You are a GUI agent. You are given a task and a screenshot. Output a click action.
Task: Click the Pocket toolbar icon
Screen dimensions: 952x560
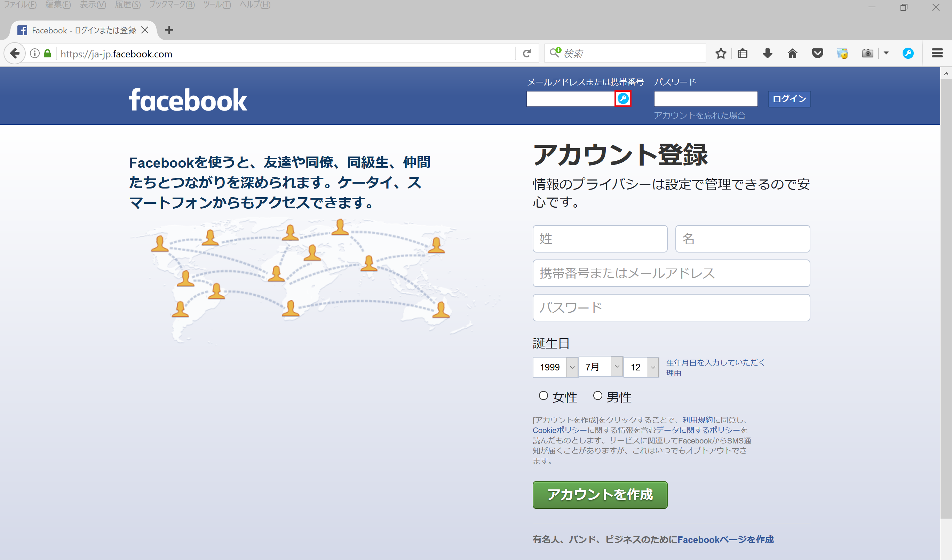tap(817, 54)
